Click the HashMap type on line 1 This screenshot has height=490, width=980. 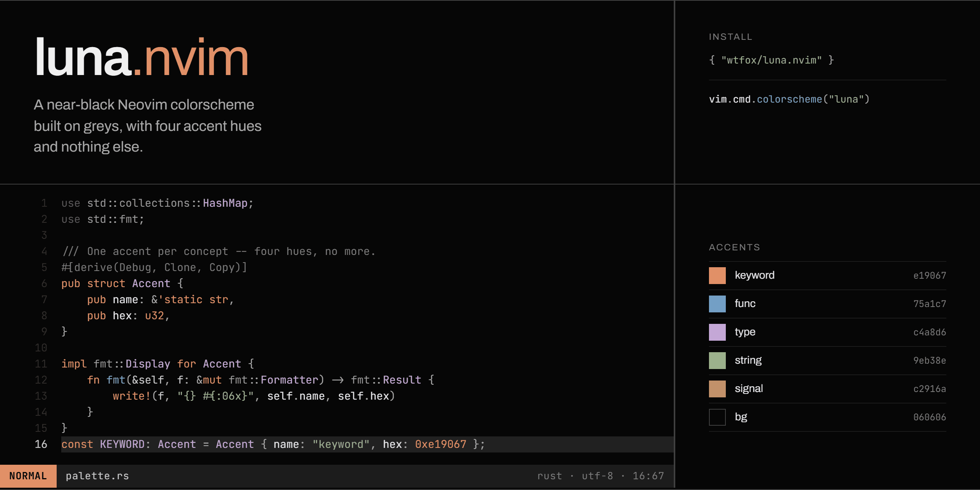coord(225,203)
